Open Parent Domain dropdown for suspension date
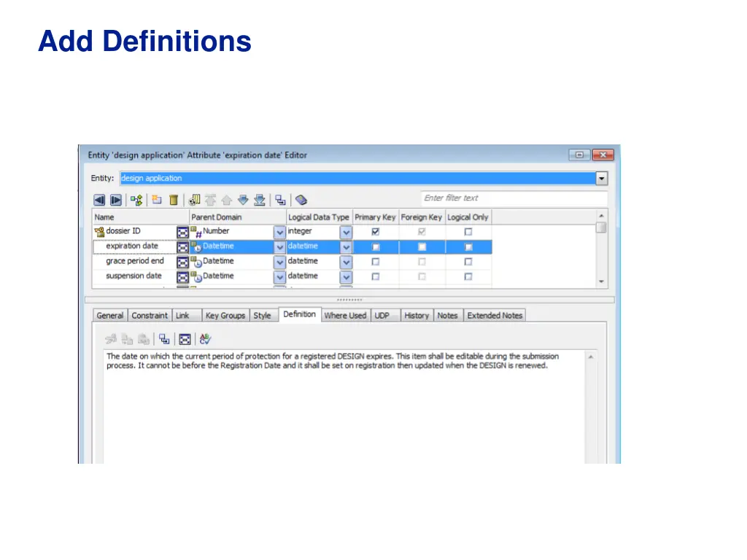 click(x=279, y=276)
